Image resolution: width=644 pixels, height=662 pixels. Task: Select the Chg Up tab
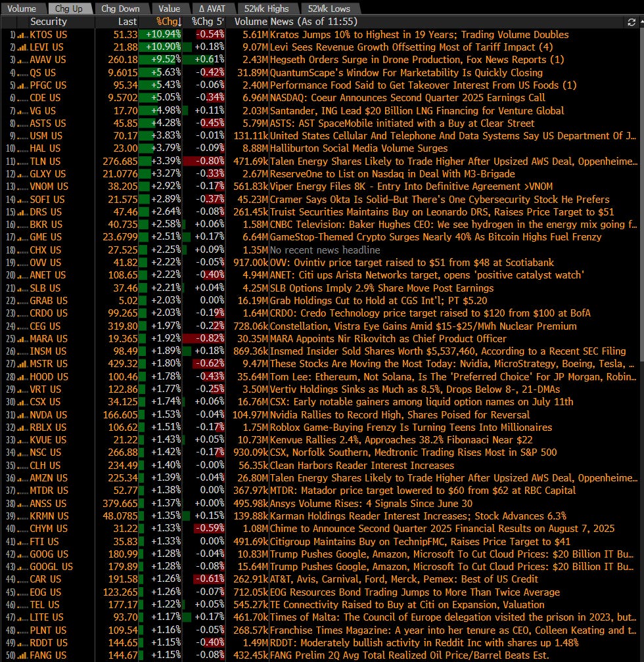point(69,9)
